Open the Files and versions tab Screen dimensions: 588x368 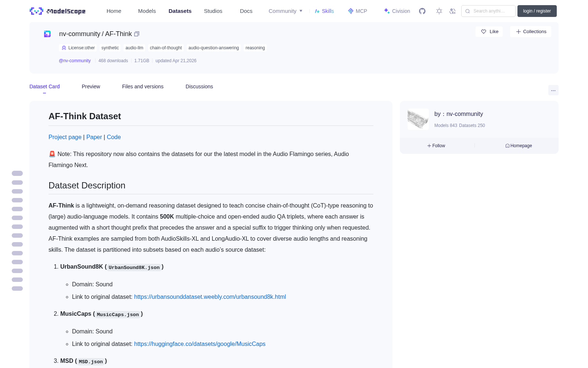pyautogui.click(x=143, y=86)
